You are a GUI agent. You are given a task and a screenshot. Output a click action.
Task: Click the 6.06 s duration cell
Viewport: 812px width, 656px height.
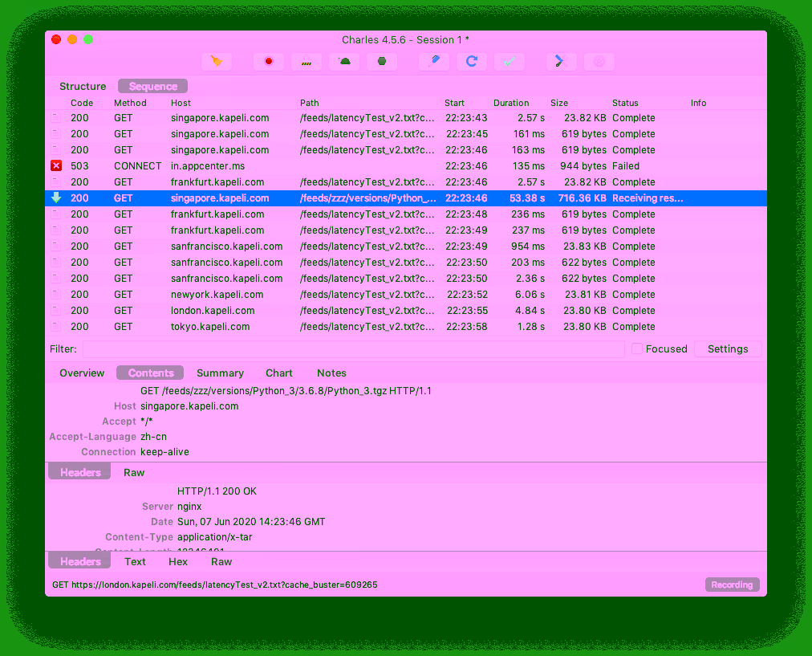click(530, 295)
